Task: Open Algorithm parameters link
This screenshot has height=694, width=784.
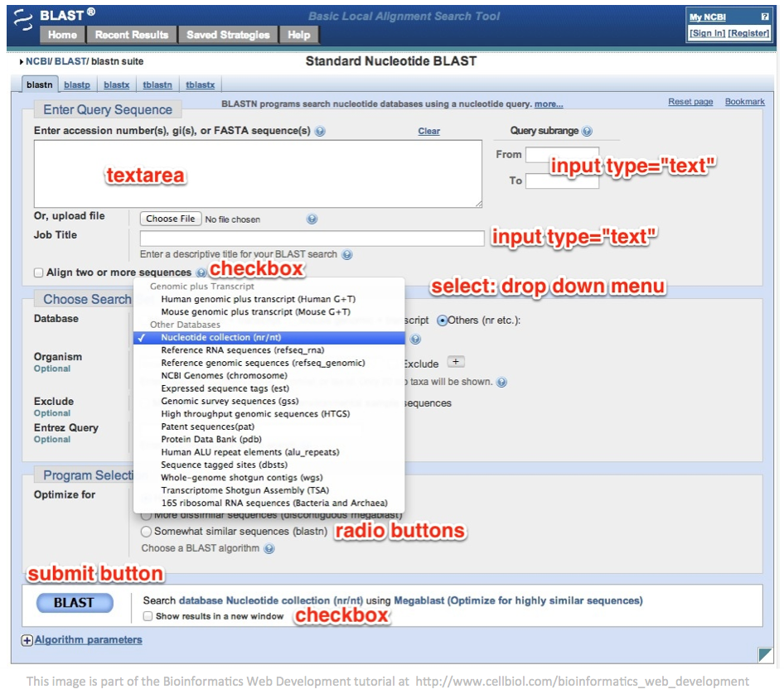Action: 89,640
